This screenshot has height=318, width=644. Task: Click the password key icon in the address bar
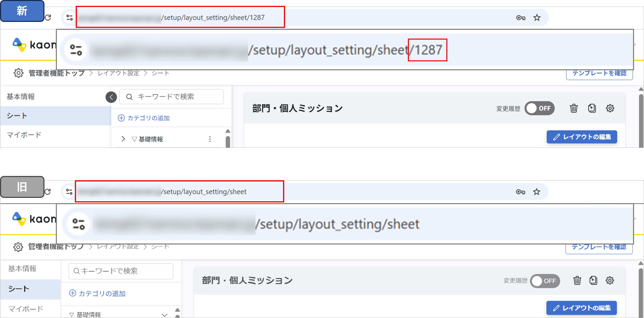(x=521, y=18)
